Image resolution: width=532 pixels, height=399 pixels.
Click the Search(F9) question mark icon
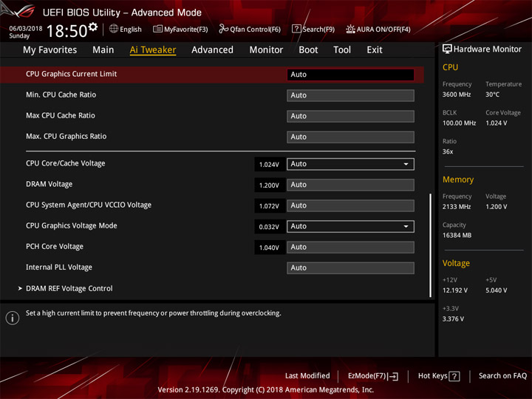pyautogui.click(x=296, y=29)
